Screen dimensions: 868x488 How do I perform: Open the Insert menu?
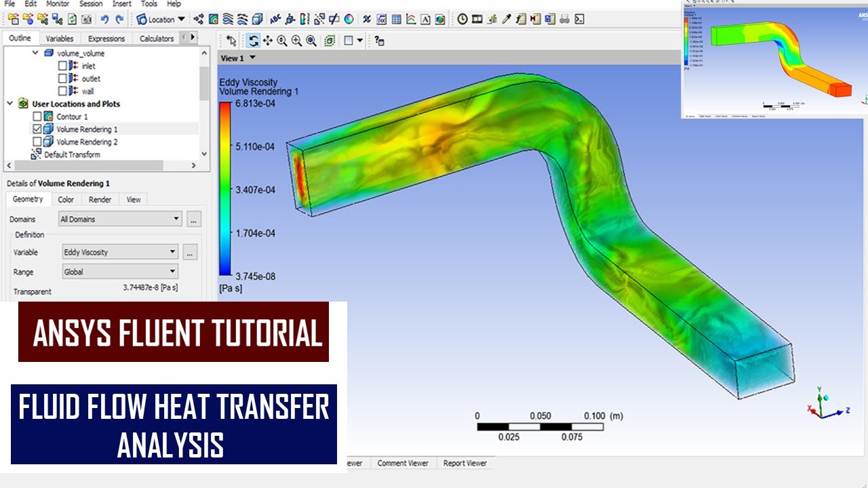[122, 4]
